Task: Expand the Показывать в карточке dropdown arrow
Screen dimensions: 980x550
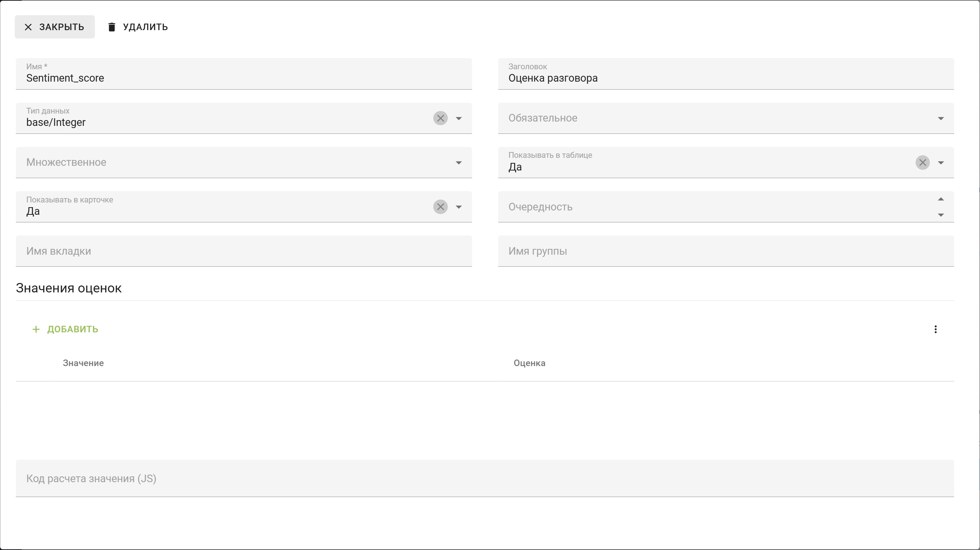Action: tap(459, 207)
